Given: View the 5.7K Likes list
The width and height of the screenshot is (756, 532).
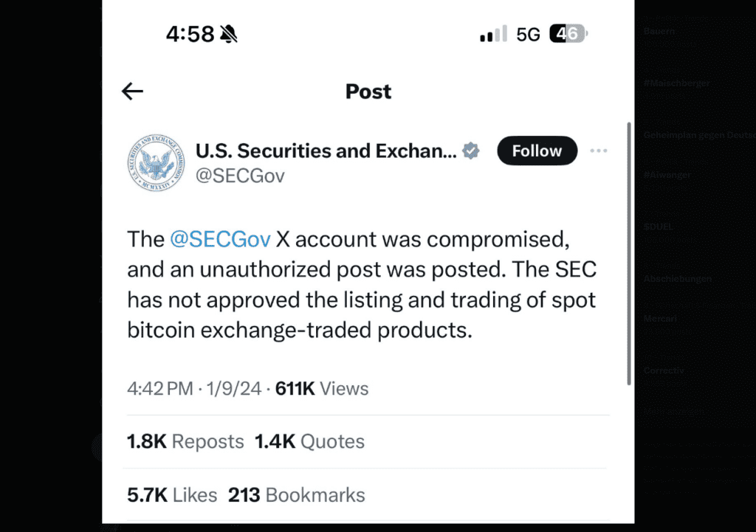Looking at the screenshot, I should coord(172,495).
